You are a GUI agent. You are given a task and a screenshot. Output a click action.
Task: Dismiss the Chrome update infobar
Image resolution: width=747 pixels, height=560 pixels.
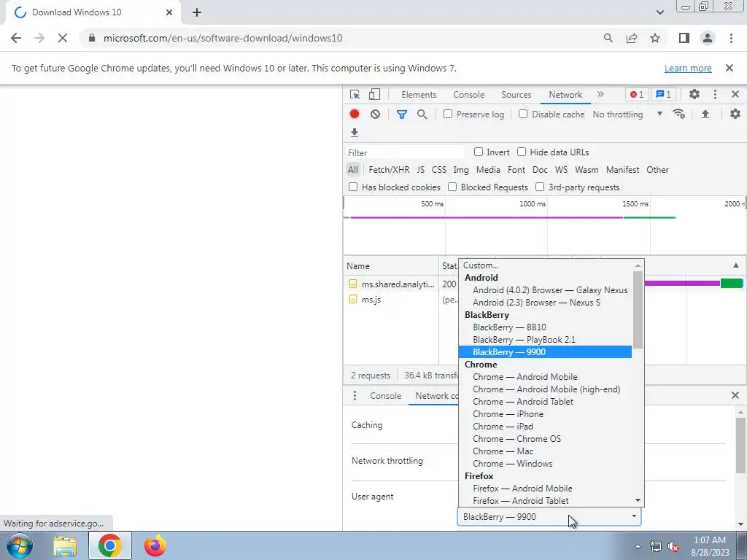click(x=729, y=68)
